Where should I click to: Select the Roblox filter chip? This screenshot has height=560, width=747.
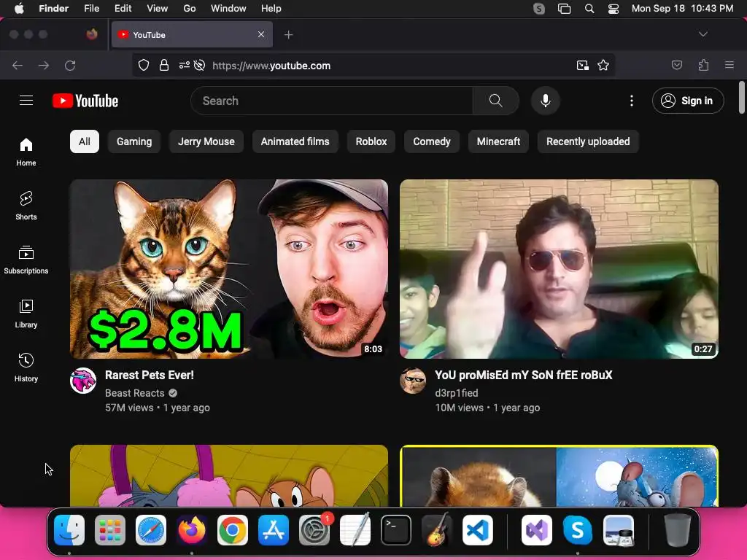[371, 141]
